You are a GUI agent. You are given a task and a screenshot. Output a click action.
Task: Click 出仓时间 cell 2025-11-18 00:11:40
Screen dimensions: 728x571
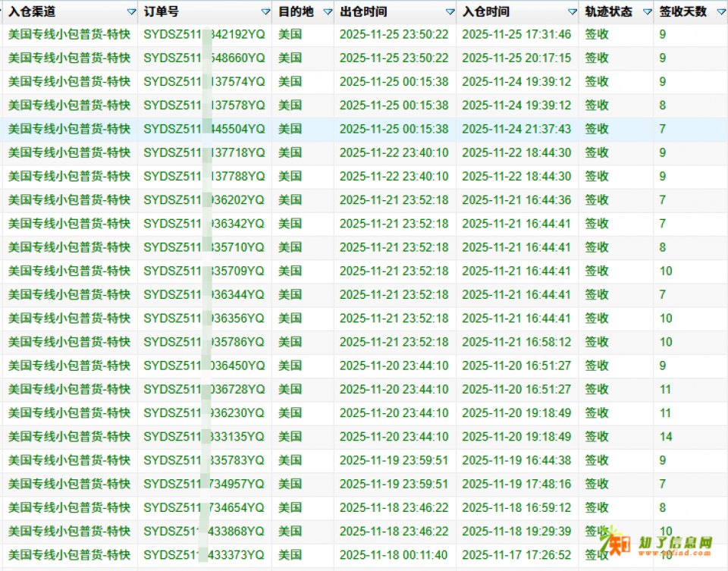[x=394, y=554]
